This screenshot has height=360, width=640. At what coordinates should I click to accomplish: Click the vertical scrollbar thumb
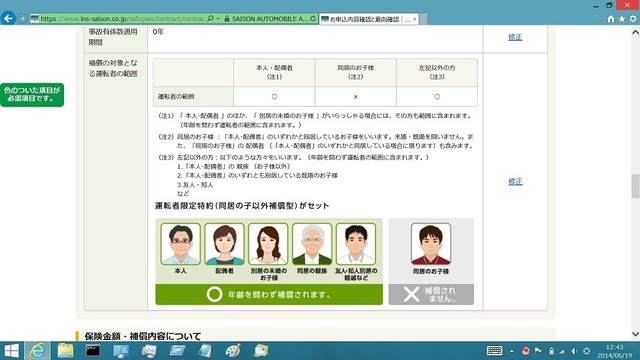pyautogui.click(x=636, y=186)
